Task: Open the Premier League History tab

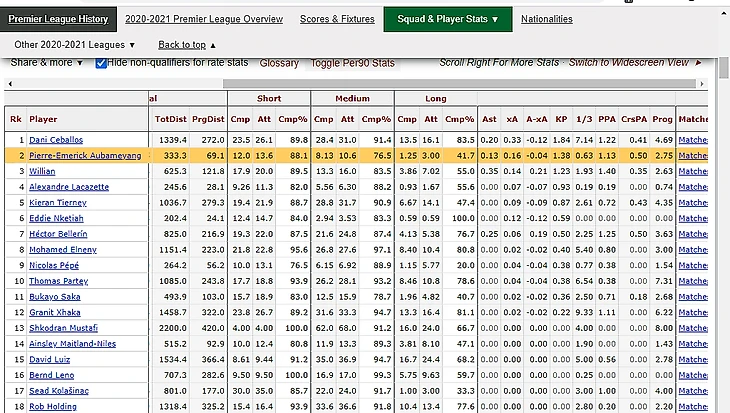Action: point(58,19)
